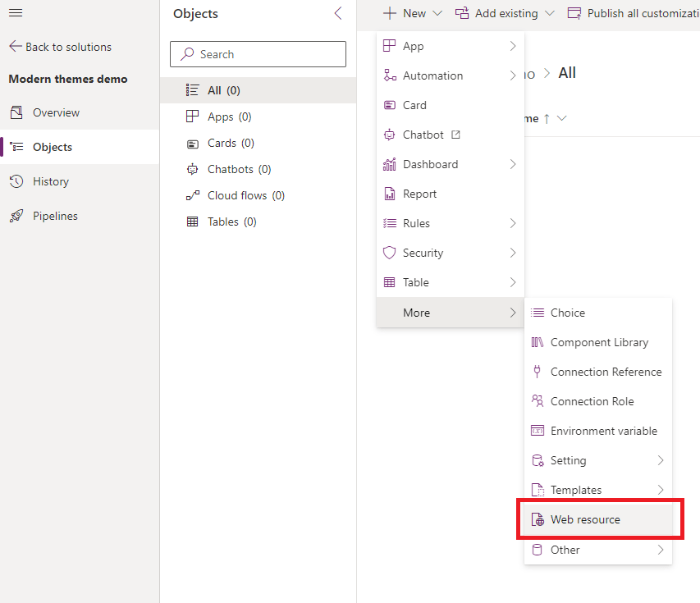Click the Card icon in New menu

point(390,105)
